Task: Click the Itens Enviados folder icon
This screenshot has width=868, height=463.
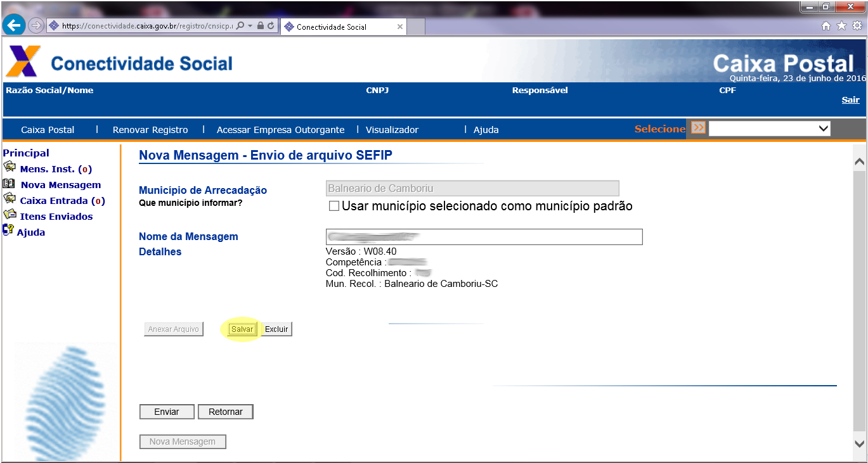Action: 10,215
